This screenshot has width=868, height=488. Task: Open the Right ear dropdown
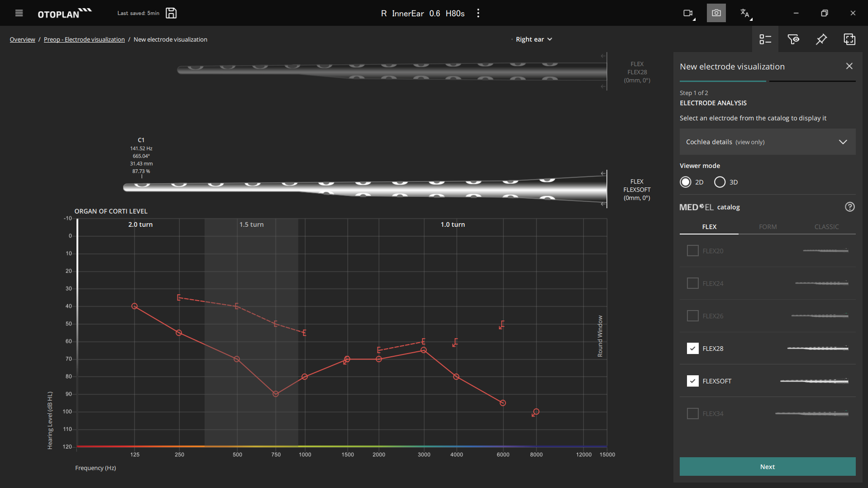(x=534, y=39)
